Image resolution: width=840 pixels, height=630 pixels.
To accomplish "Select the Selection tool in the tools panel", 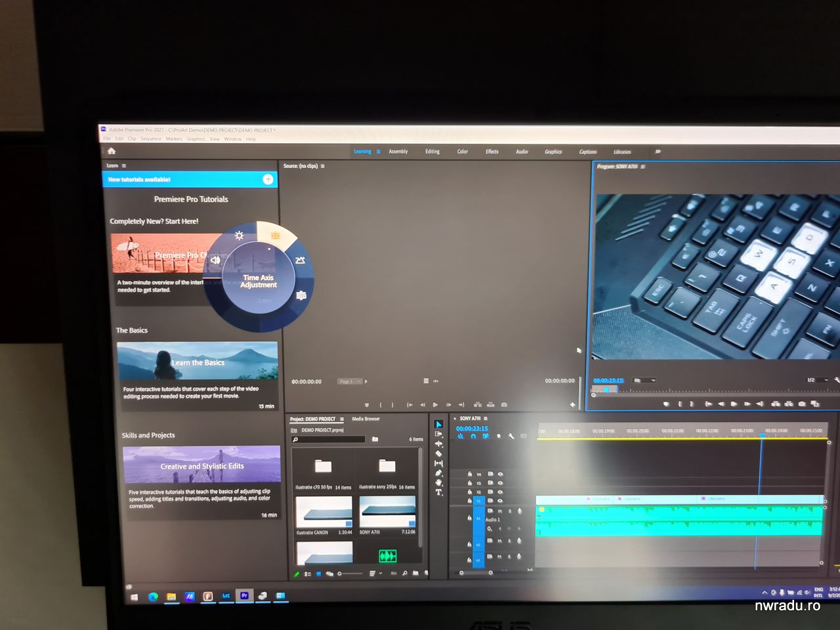I will click(439, 425).
